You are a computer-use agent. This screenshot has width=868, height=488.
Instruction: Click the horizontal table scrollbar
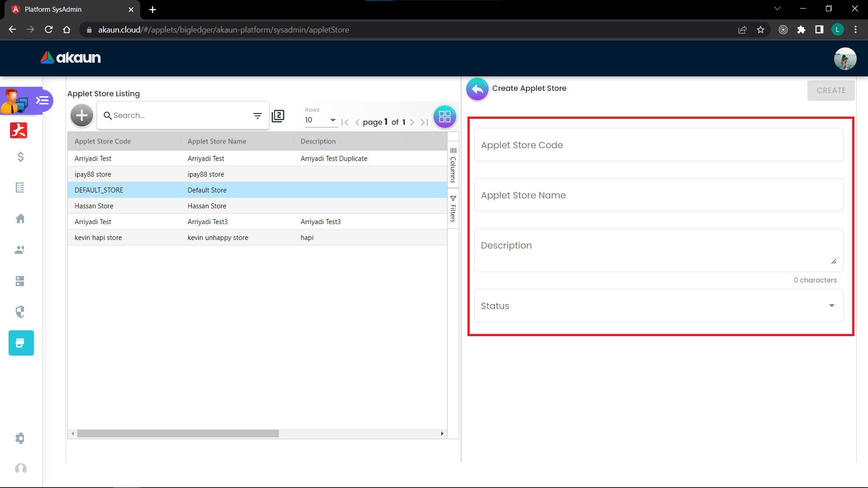[x=178, y=434]
